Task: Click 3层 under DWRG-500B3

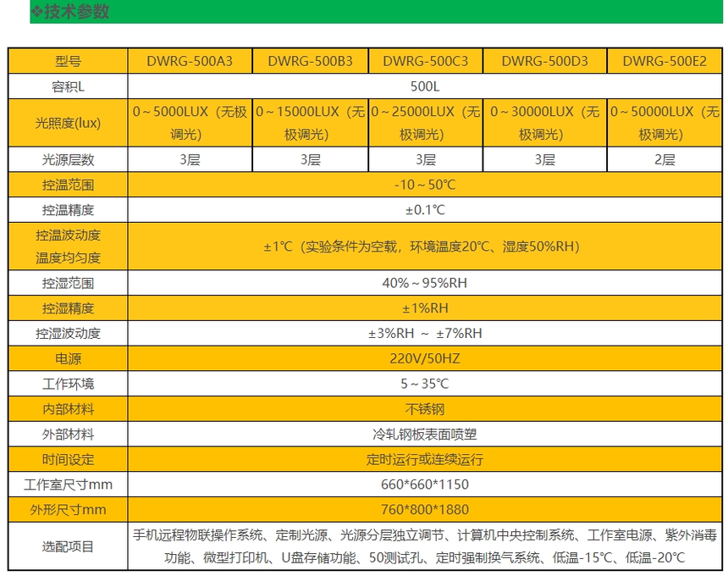Action: (310, 160)
